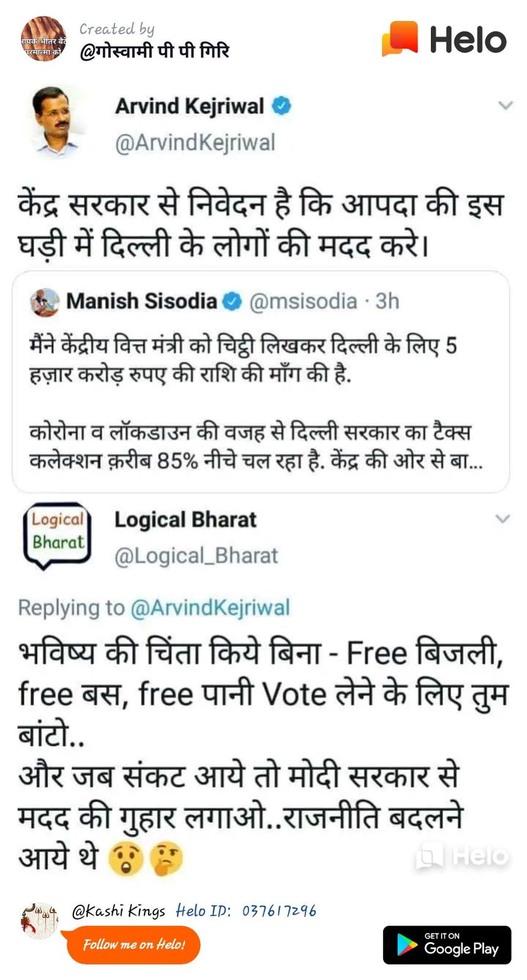
Task: Expand the chevron on Logical Bharat's tweet
Action: click(x=503, y=519)
